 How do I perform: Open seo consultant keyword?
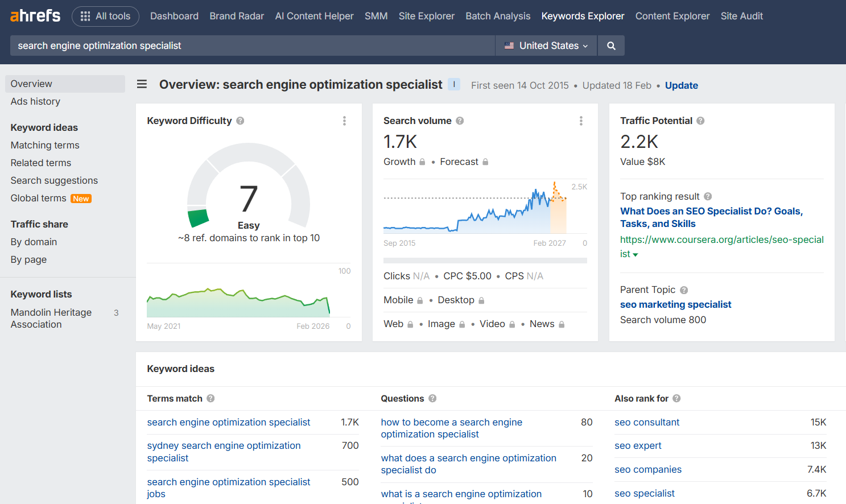click(x=647, y=422)
